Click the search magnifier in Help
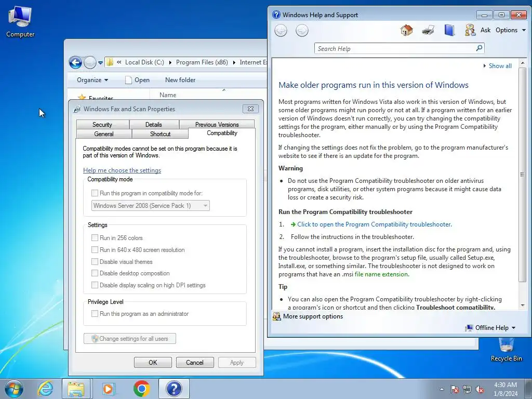 (479, 48)
